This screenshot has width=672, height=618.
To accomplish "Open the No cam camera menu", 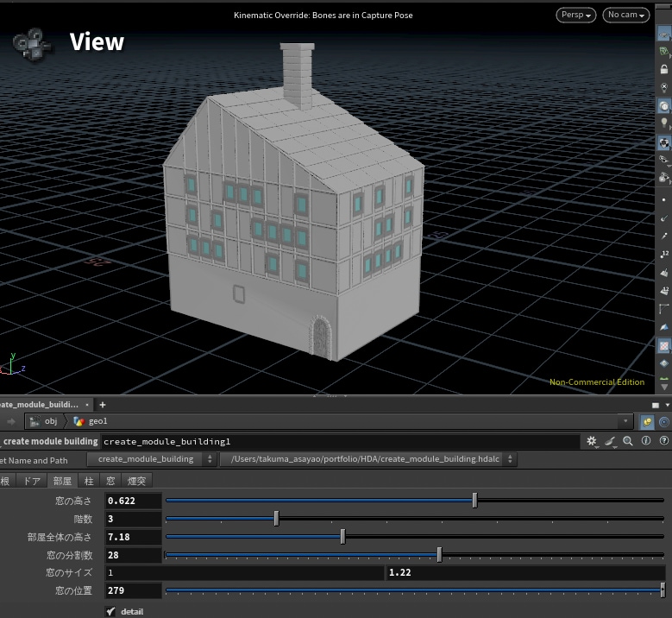I will [x=625, y=15].
